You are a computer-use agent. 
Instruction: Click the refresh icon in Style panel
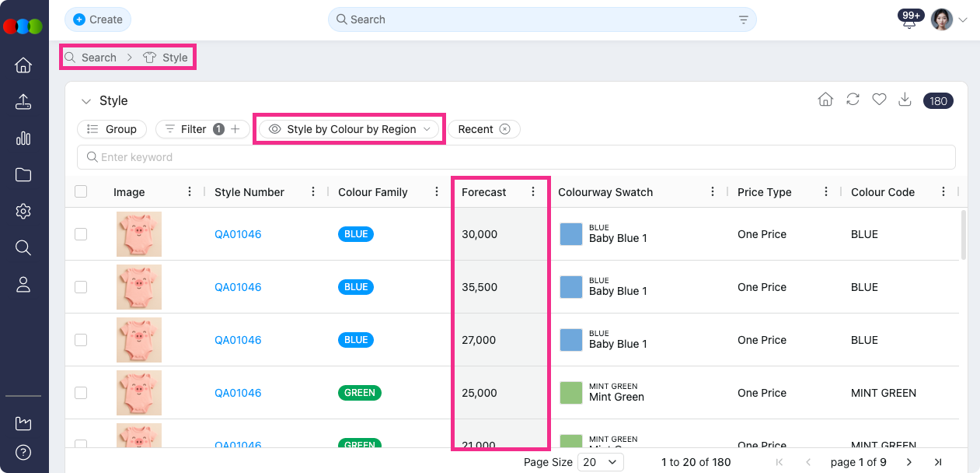853,100
